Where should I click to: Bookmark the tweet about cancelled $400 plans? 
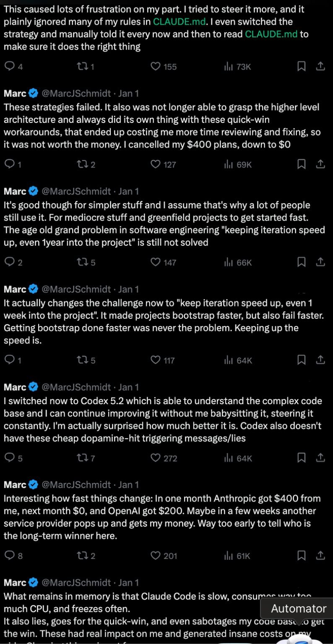coord(301,164)
